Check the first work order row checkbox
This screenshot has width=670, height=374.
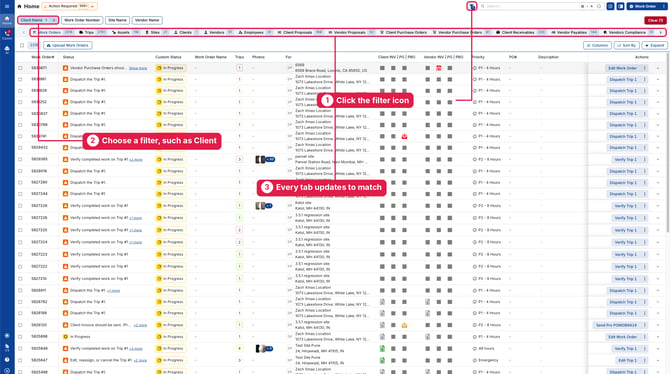click(20, 68)
